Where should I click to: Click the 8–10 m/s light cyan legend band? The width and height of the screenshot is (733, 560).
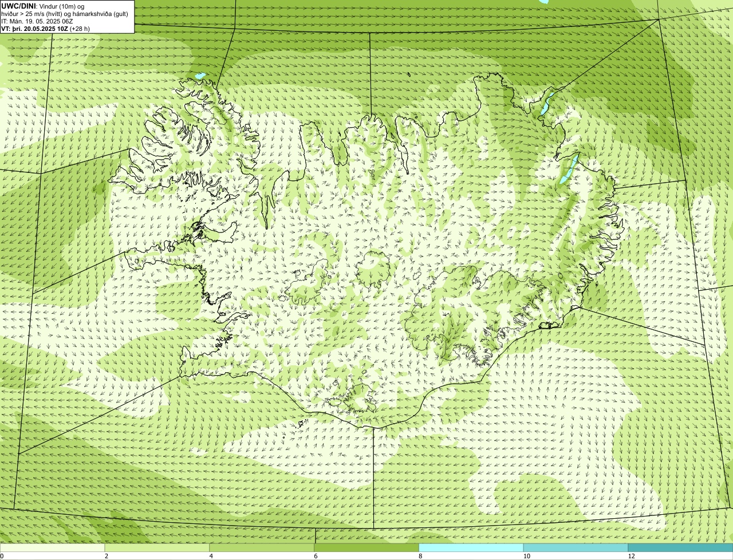471,548
